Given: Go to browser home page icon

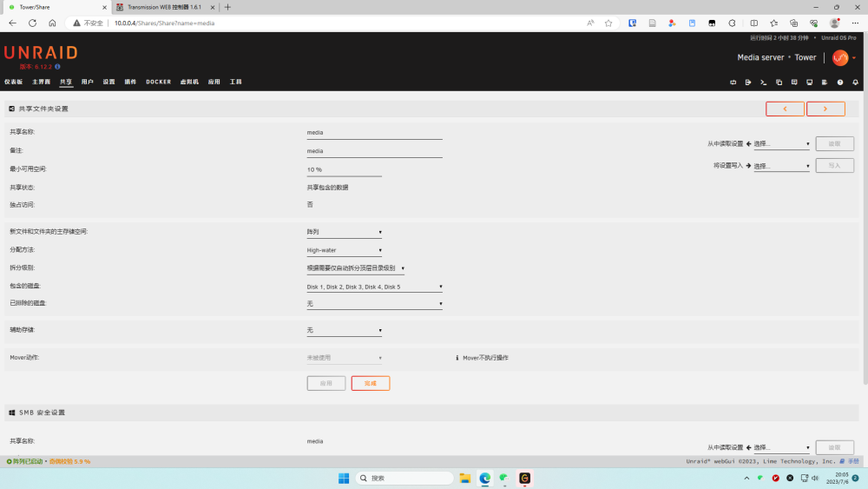Looking at the screenshot, I should click(52, 23).
